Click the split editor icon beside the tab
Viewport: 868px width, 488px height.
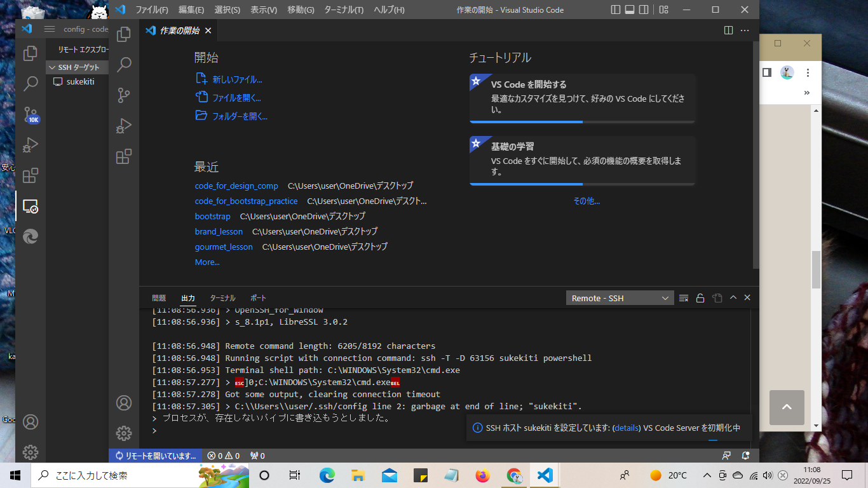728,30
